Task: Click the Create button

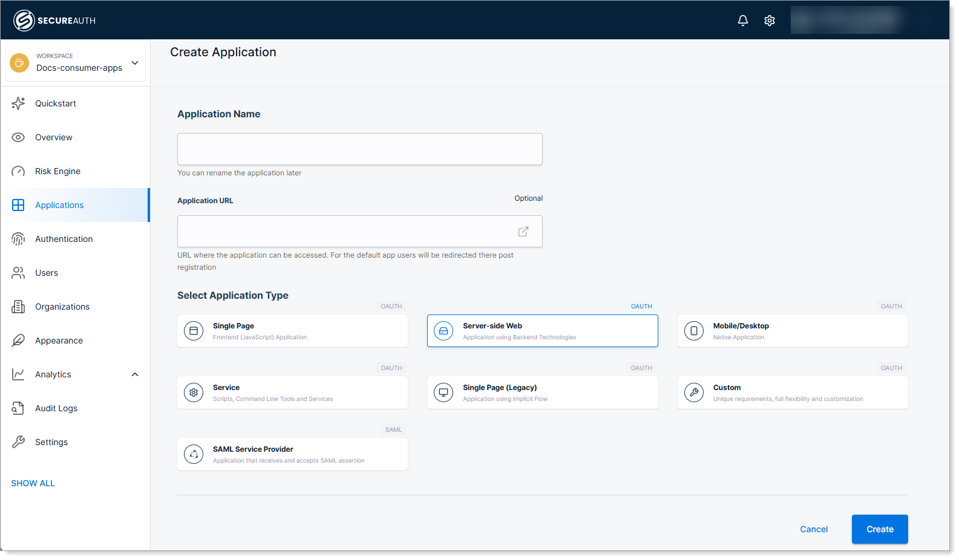Action: (x=880, y=529)
